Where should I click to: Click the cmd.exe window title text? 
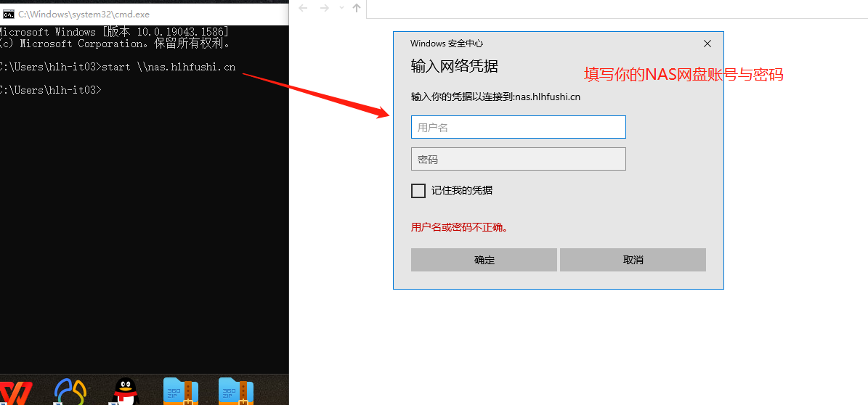tap(84, 15)
